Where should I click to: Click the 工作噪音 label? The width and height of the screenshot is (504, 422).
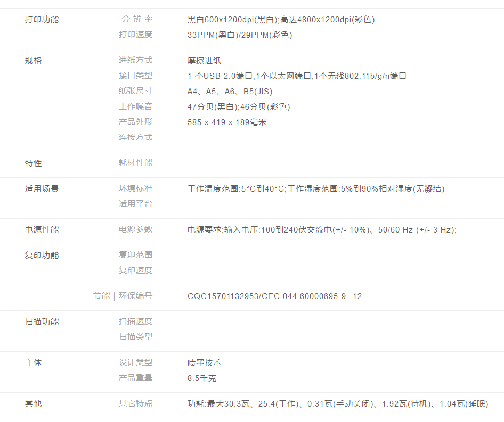click(135, 106)
